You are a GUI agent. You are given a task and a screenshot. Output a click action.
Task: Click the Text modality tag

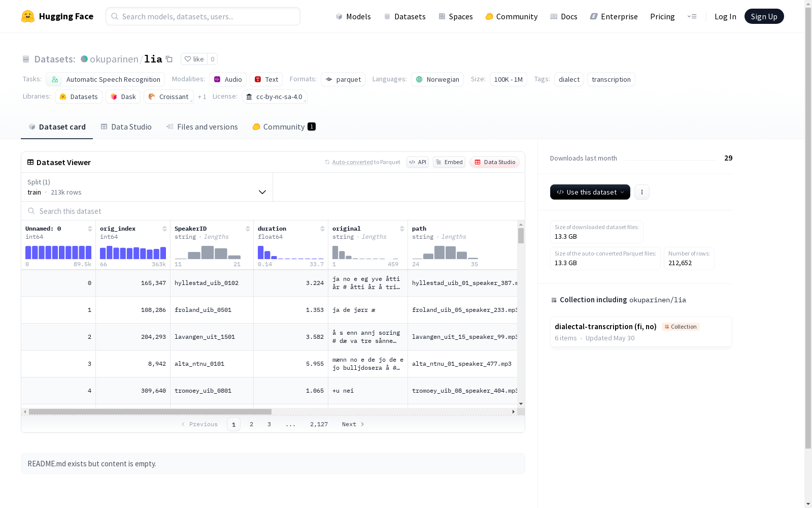click(x=266, y=79)
